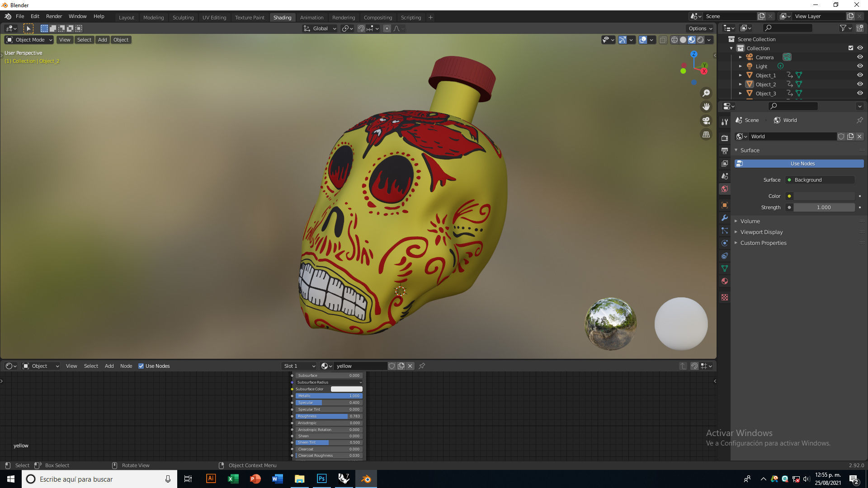Open the Global transform orientation dropdown
This screenshot has width=868, height=488.
tap(320, 28)
